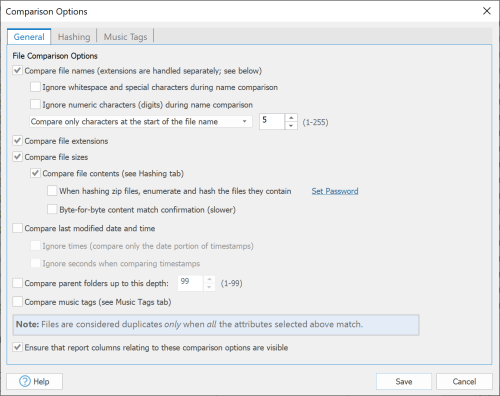Toggle Ensure report columns are visible checkbox
The width and height of the screenshot is (500, 396).
[17, 347]
